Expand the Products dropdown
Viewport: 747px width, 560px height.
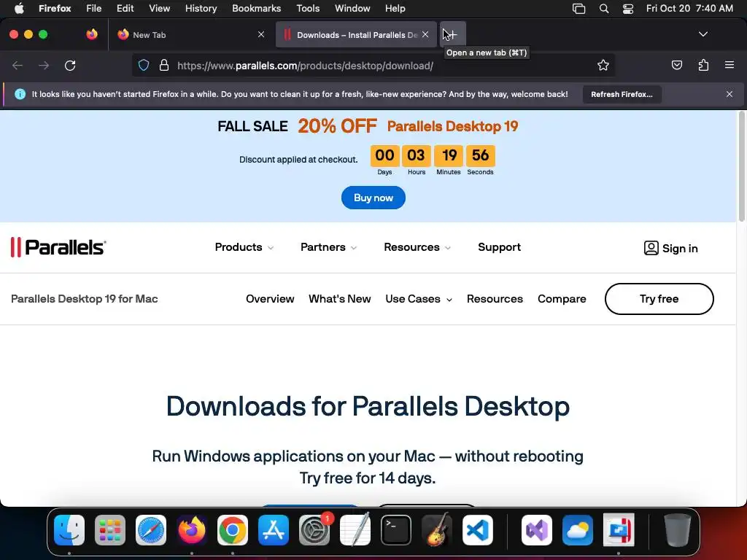(x=244, y=247)
